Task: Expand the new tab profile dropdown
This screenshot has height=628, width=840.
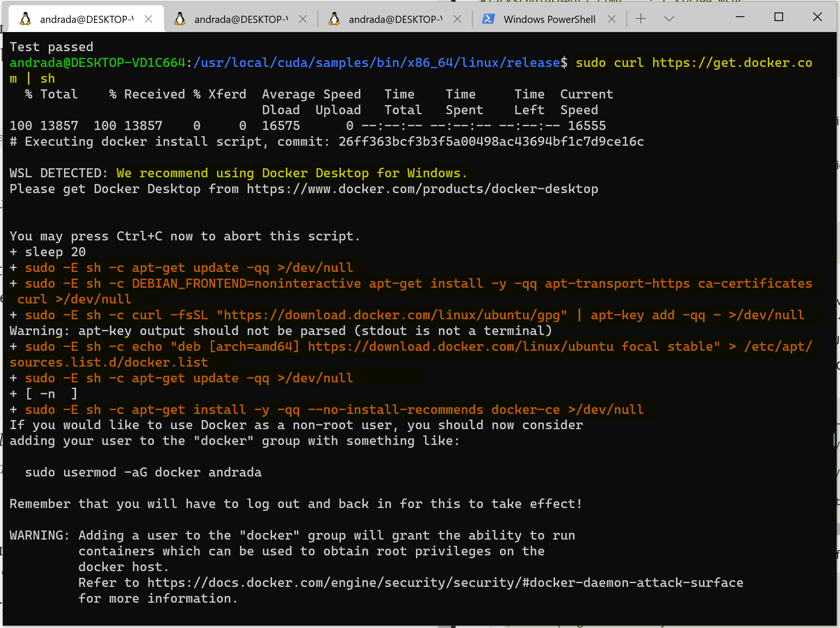Action: point(669,19)
